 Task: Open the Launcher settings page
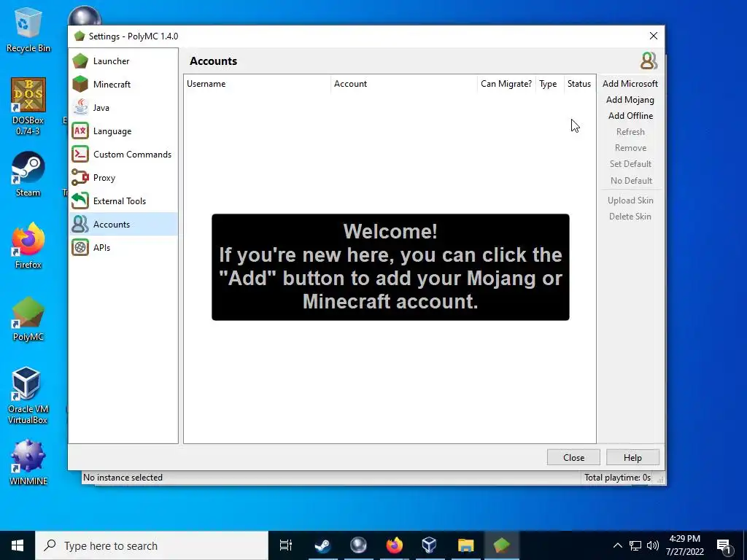(x=123, y=61)
